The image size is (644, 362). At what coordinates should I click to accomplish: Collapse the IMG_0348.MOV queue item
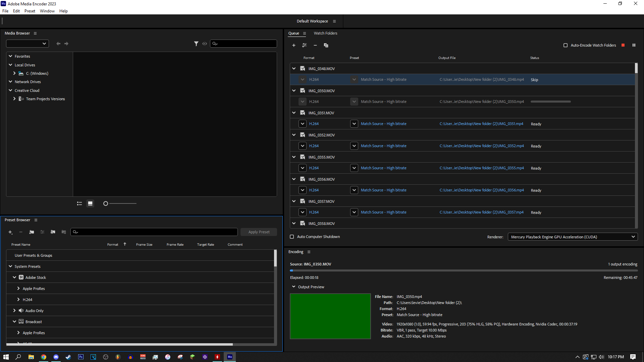[294, 68]
